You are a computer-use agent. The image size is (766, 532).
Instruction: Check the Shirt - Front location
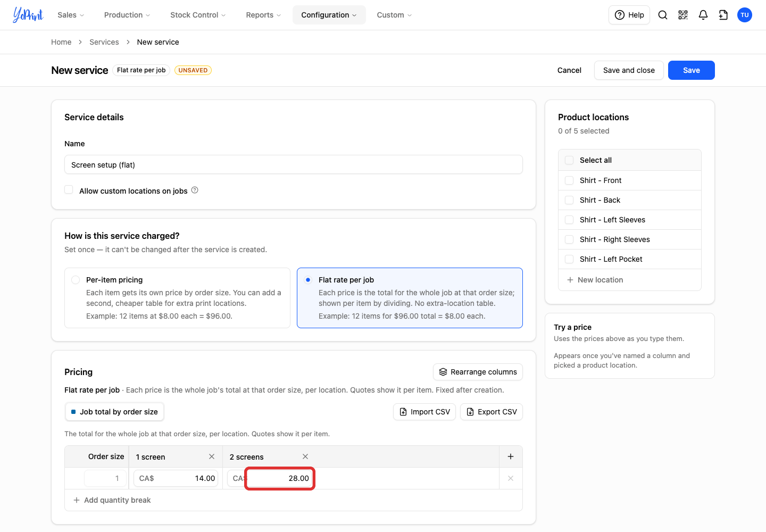(x=569, y=180)
